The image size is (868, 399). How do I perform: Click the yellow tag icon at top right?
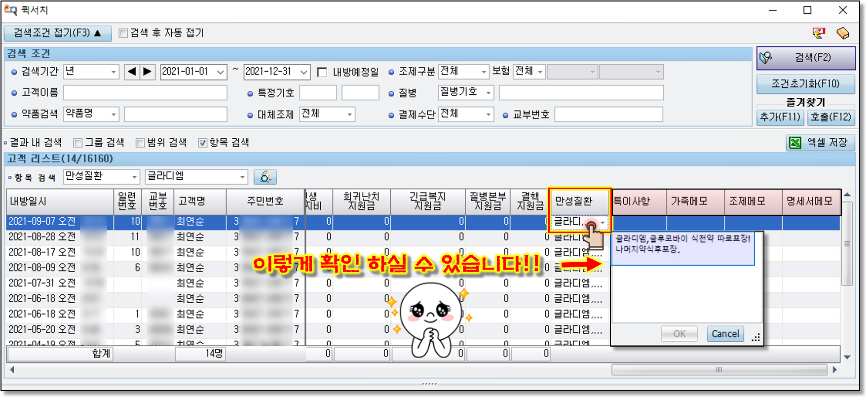(x=843, y=33)
